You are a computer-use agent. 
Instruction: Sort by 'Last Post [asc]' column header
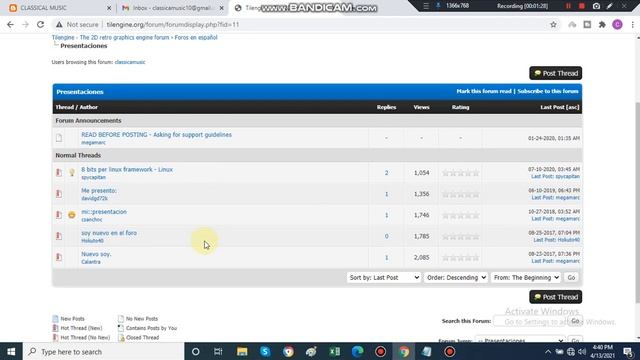[x=560, y=107]
